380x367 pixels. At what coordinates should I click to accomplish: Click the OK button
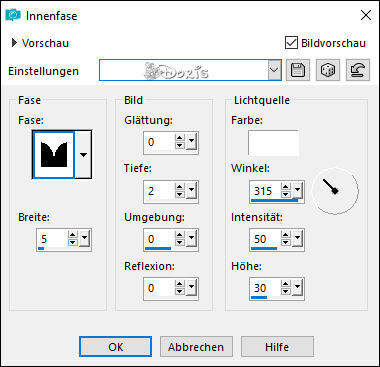[115, 347]
